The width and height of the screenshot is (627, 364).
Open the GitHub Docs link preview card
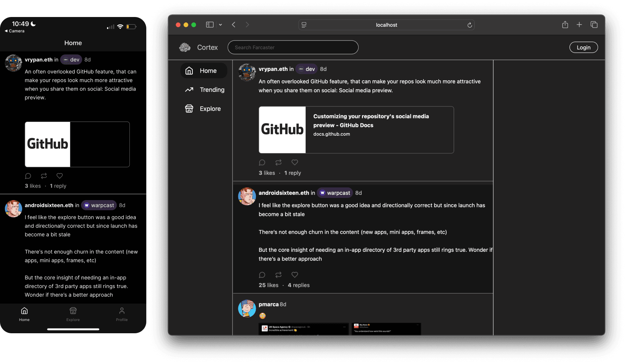coord(356,130)
